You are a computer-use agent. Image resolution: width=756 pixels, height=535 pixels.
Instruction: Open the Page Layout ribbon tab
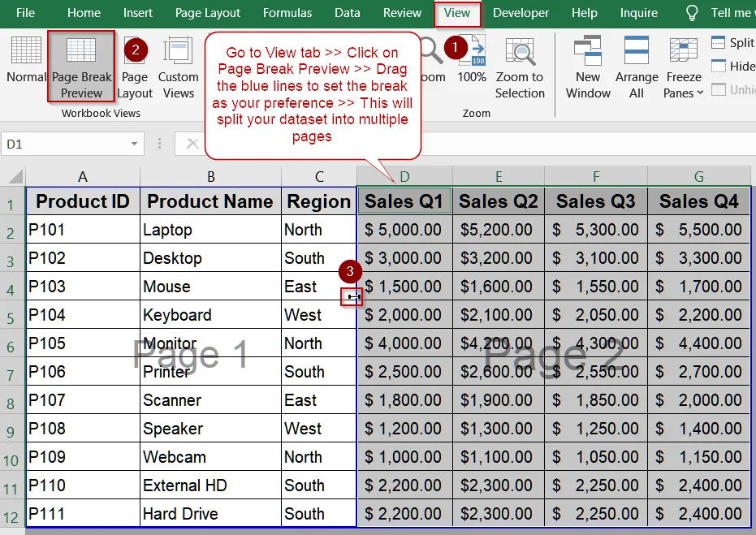207,13
